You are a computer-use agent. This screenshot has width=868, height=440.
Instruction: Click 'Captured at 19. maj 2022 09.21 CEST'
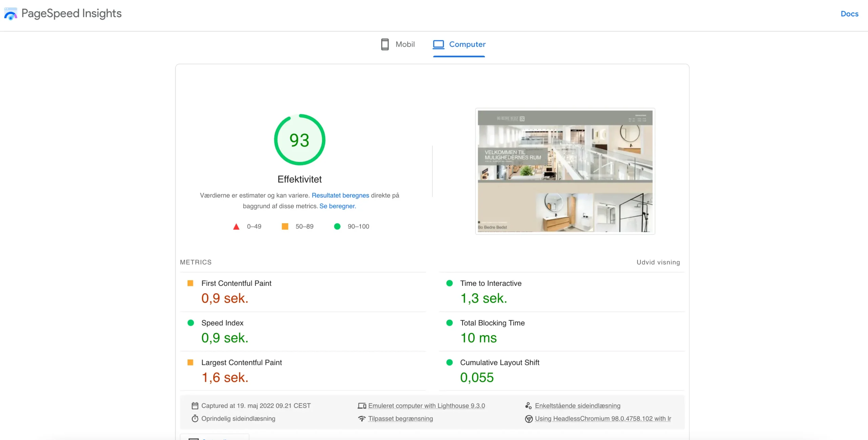tap(256, 406)
